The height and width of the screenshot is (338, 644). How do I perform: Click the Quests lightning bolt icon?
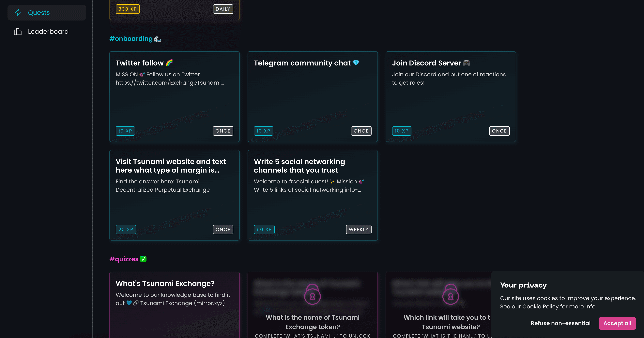point(18,12)
